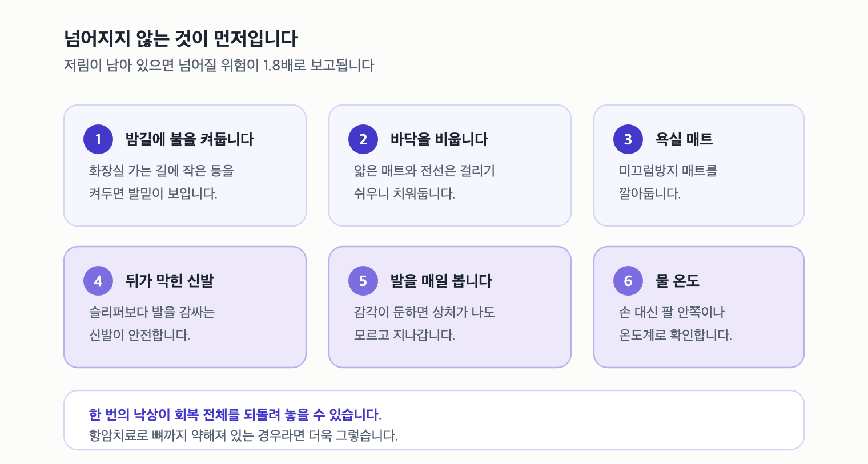
Task: Click the 발을 매일 봅니다 heading
Action: 441,281
